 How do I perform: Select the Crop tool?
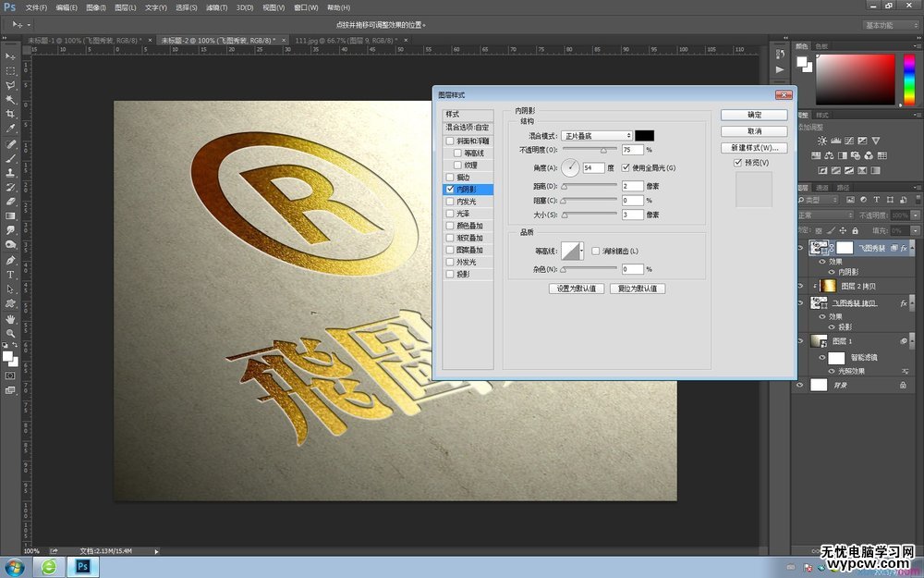(x=11, y=114)
